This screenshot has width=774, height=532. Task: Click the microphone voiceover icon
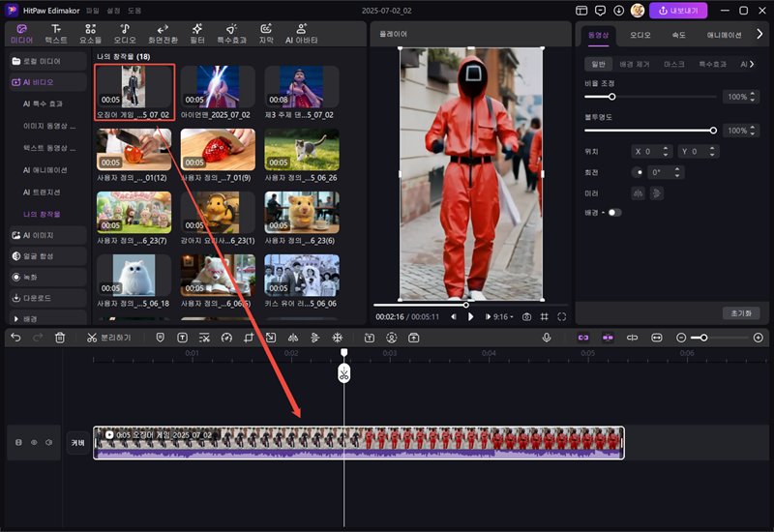[x=547, y=338]
